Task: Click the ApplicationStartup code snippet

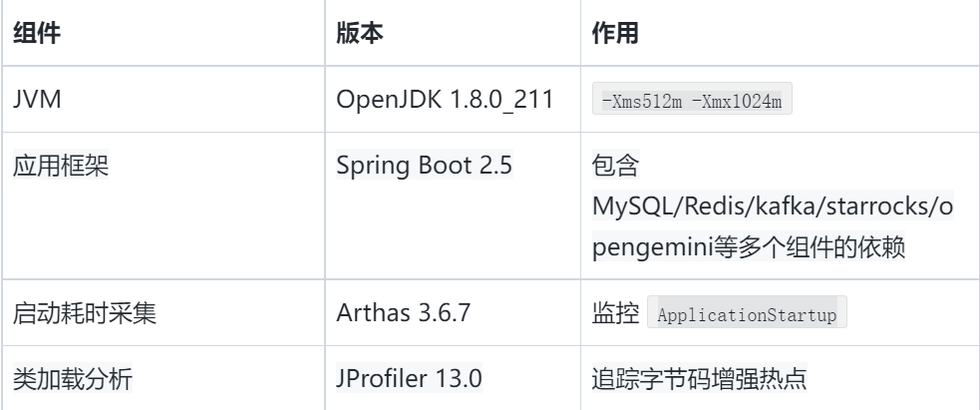Action: point(747,312)
